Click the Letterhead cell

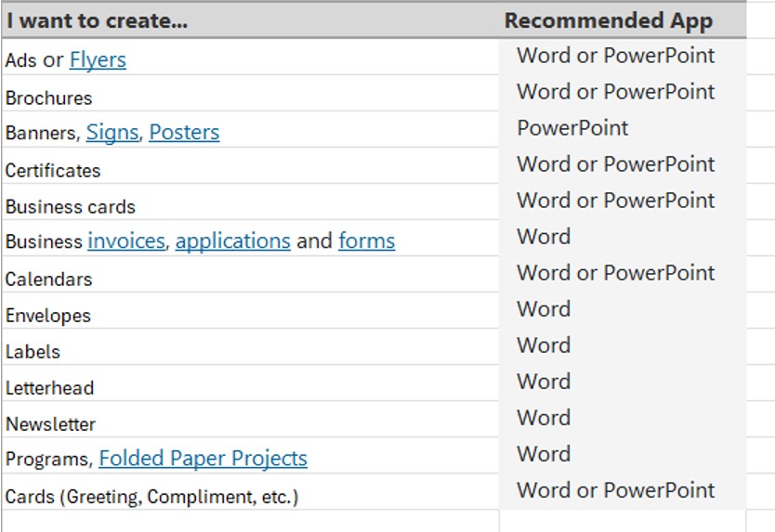click(x=250, y=383)
